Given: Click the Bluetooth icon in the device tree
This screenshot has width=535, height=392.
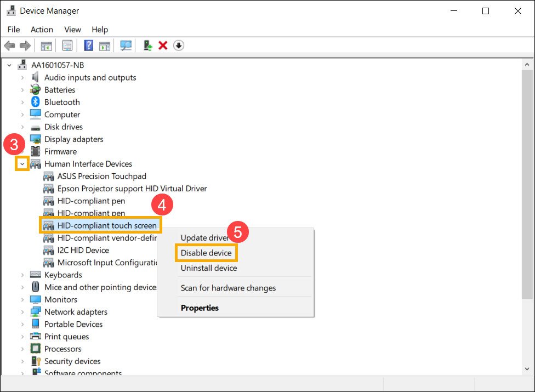Looking at the screenshot, I should tap(36, 102).
